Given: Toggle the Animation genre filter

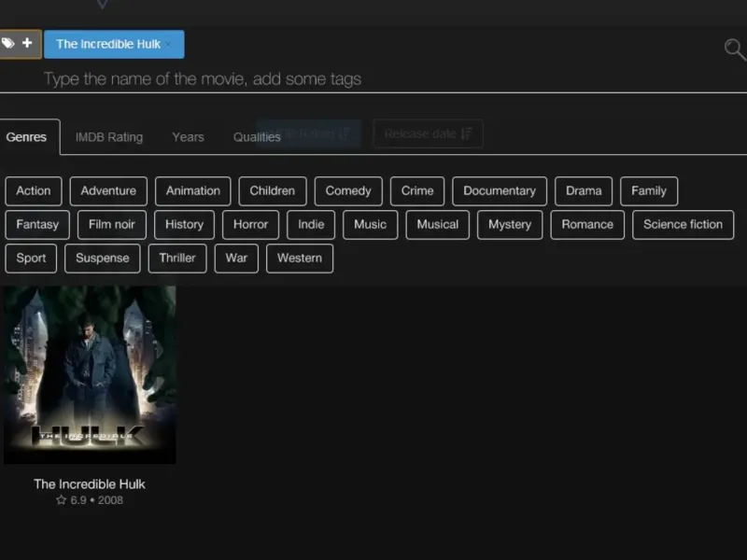Looking at the screenshot, I should point(193,191).
